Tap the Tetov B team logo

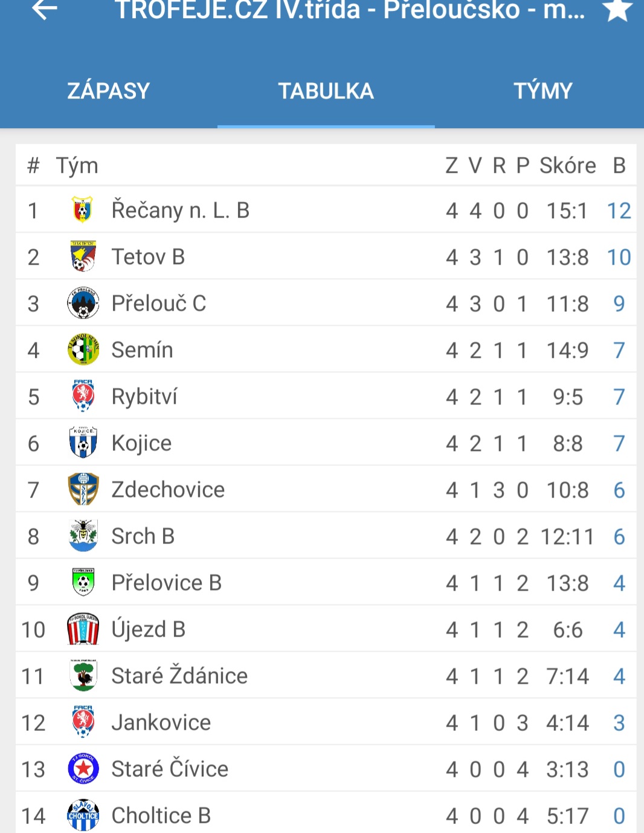point(83,256)
